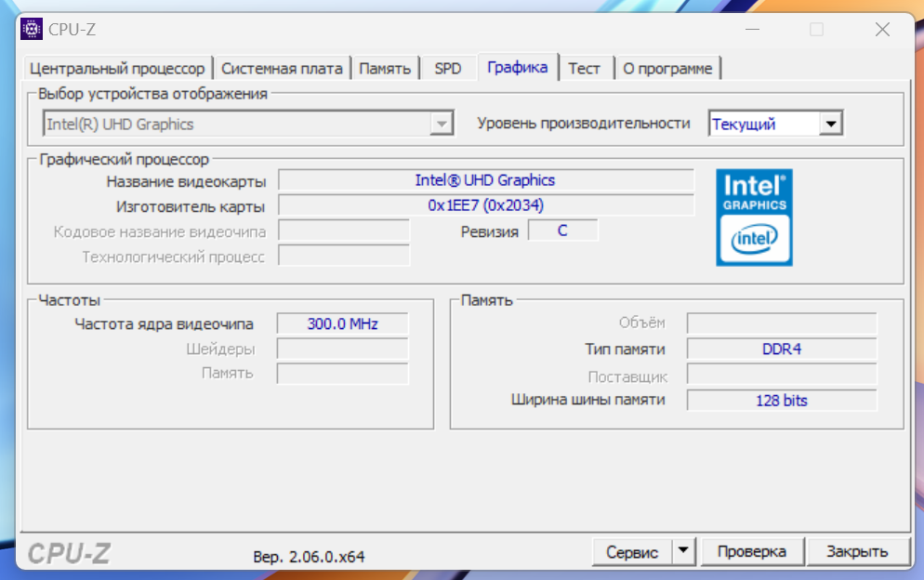Click the empty Объём memory size field
This screenshot has height=580, width=924.
(782, 323)
